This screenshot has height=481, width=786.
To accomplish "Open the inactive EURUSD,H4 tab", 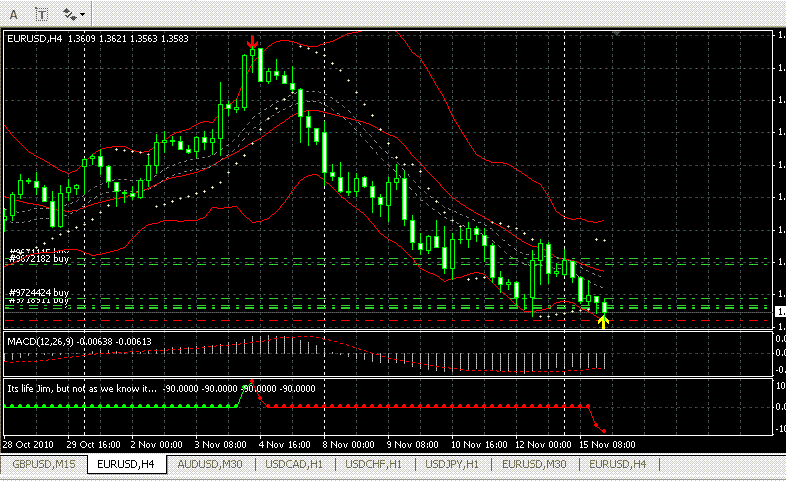I will pos(618,464).
